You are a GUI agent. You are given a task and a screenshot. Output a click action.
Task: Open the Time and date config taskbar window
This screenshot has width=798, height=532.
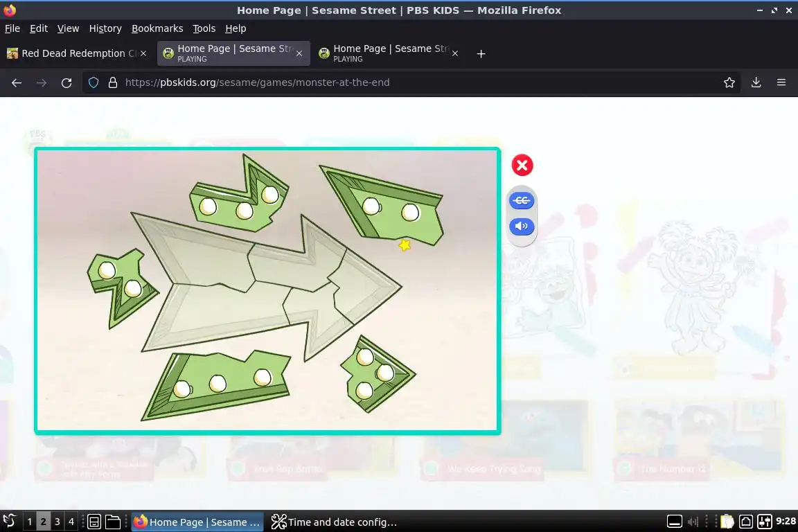[335, 522]
